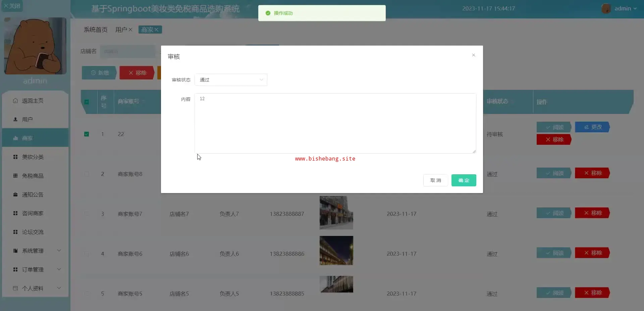Click 移除 in the 商家账号6 row
The width and height of the screenshot is (644, 311).
coord(592,253)
